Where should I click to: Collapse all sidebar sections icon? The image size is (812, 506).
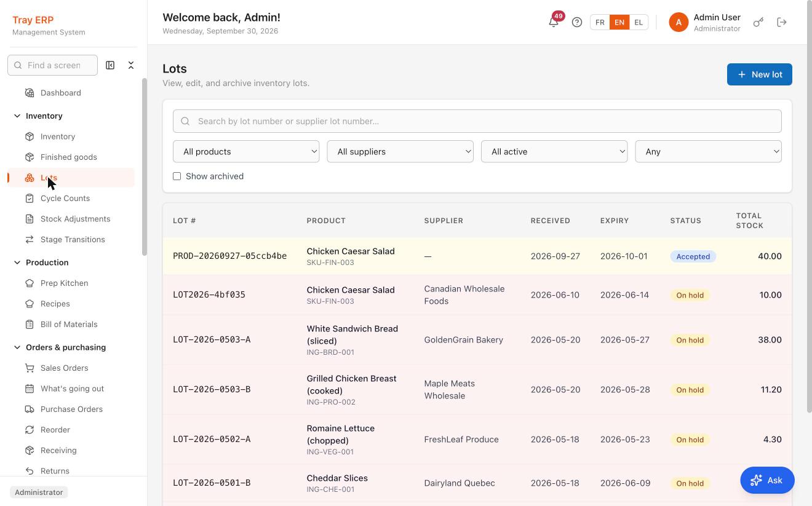coord(131,65)
